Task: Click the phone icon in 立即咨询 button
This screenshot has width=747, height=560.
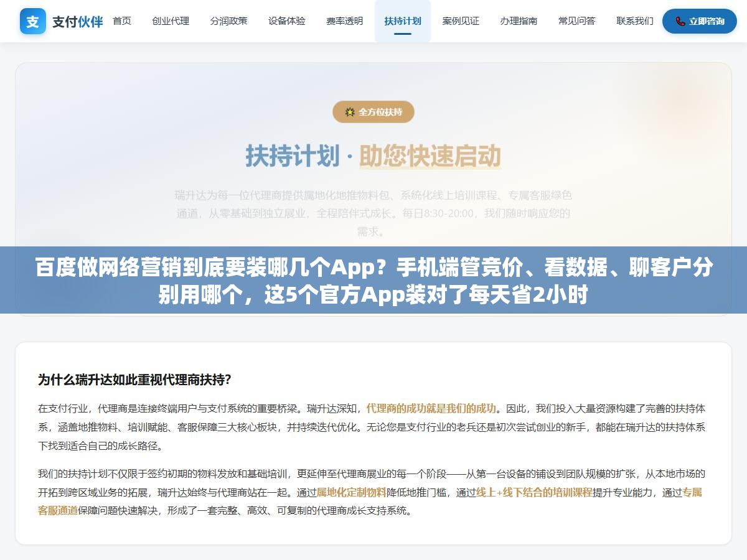Action: tap(680, 21)
